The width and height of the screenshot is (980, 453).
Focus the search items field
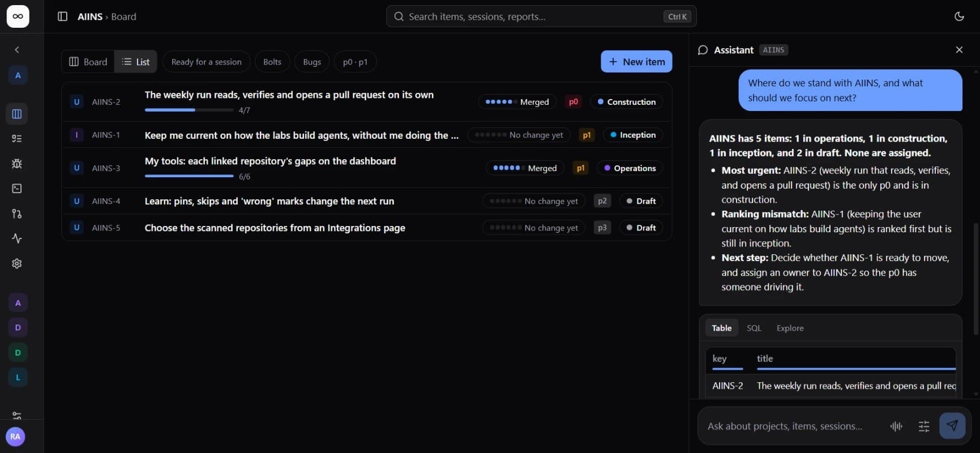(541, 16)
